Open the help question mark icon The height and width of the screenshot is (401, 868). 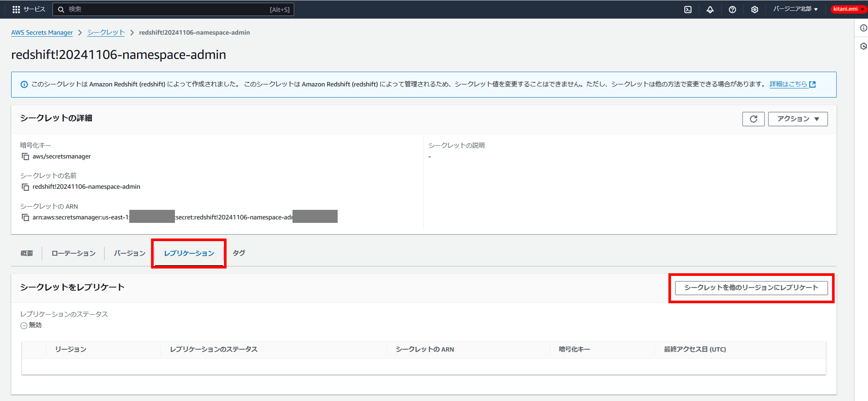732,9
